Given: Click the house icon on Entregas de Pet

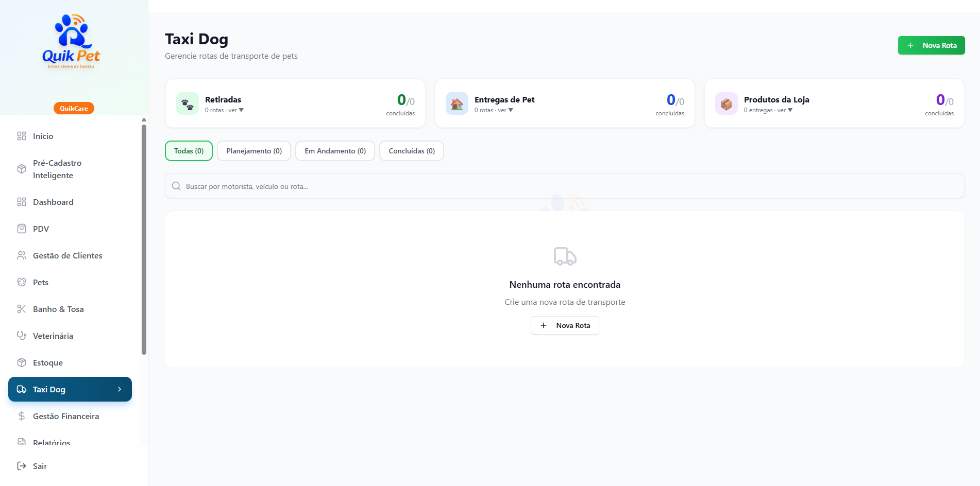Looking at the screenshot, I should click(457, 103).
